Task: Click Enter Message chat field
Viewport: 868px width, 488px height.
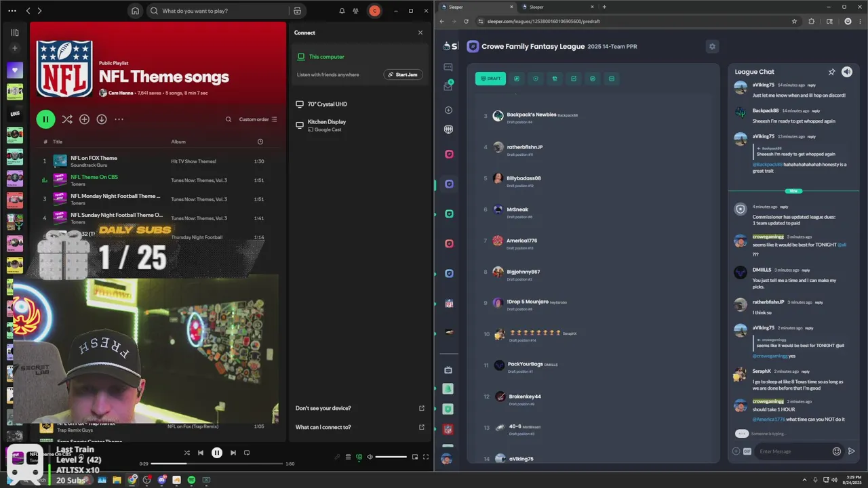Action: click(793, 451)
